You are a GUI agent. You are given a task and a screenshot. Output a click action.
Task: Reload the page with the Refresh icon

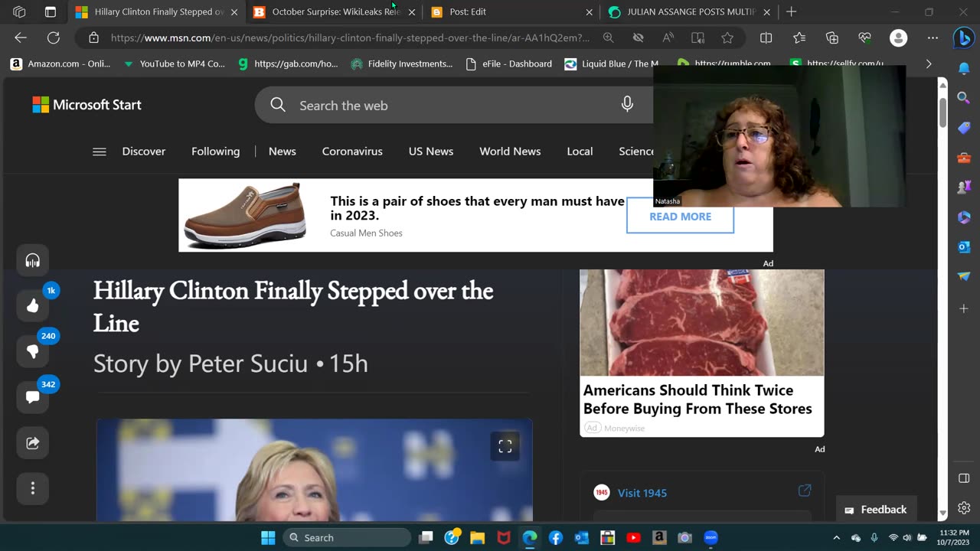pyautogui.click(x=54, y=37)
